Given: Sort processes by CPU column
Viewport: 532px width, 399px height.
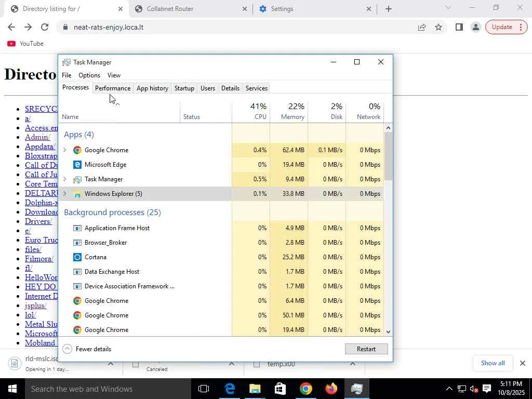Looking at the screenshot, I should point(251,112).
